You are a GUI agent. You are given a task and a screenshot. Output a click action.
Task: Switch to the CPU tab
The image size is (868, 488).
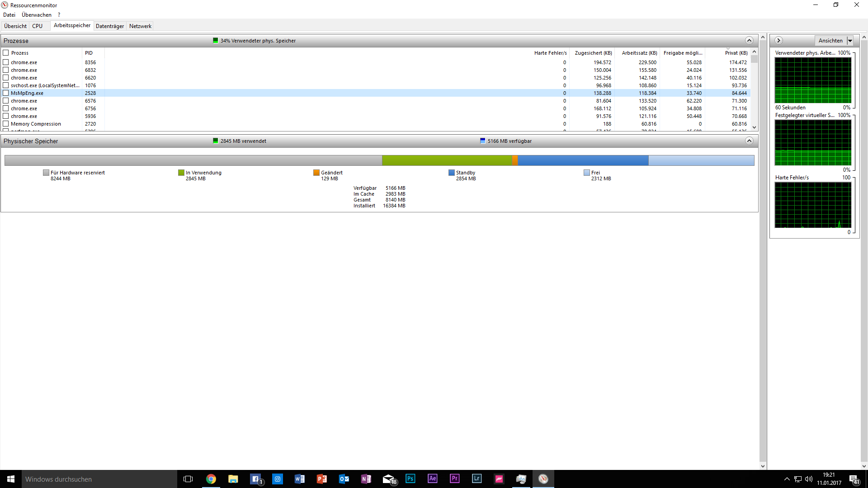click(38, 26)
